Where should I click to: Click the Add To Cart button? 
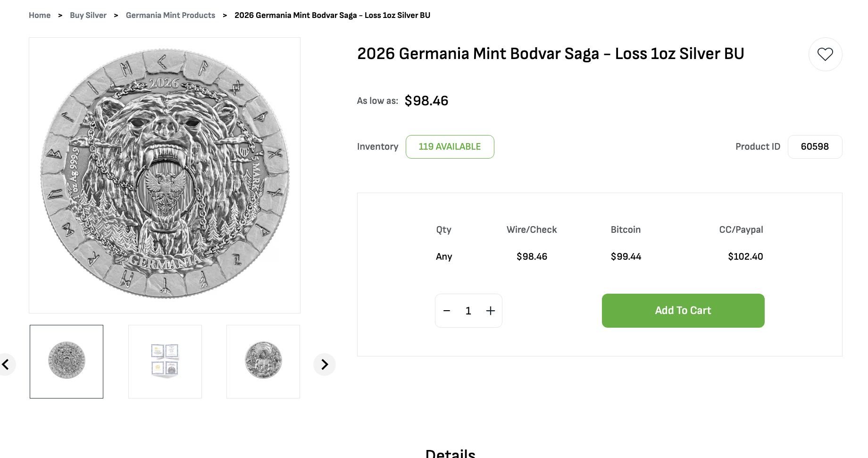(x=683, y=311)
